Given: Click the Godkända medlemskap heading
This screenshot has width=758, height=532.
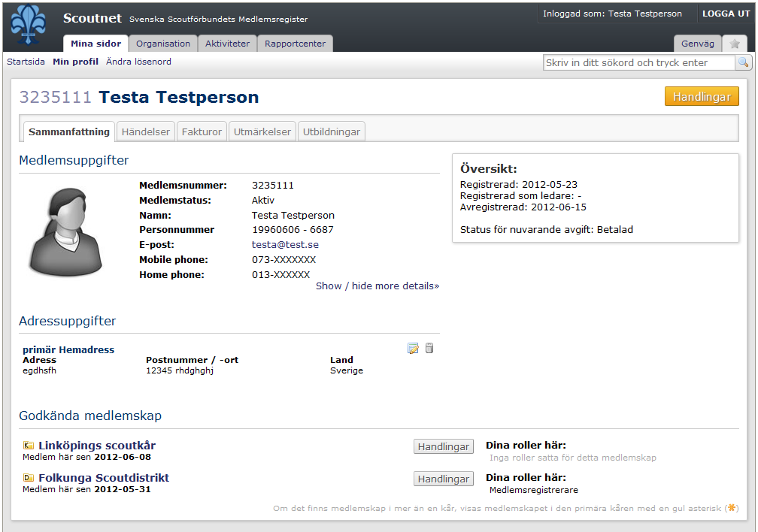Looking at the screenshot, I should [90, 416].
